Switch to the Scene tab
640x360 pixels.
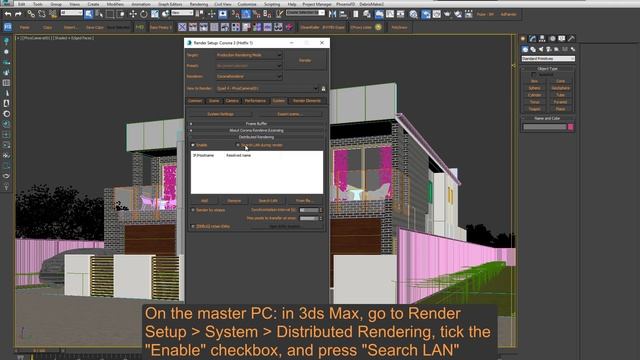[x=214, y=101]
